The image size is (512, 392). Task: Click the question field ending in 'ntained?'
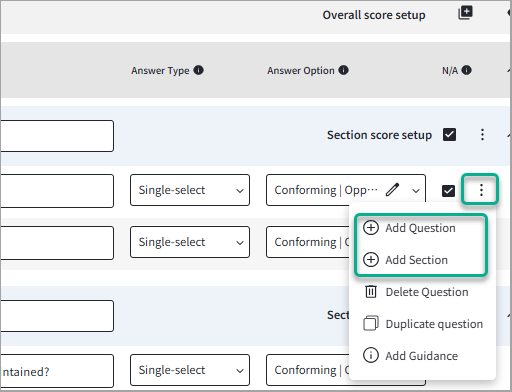tap(57, 371)
